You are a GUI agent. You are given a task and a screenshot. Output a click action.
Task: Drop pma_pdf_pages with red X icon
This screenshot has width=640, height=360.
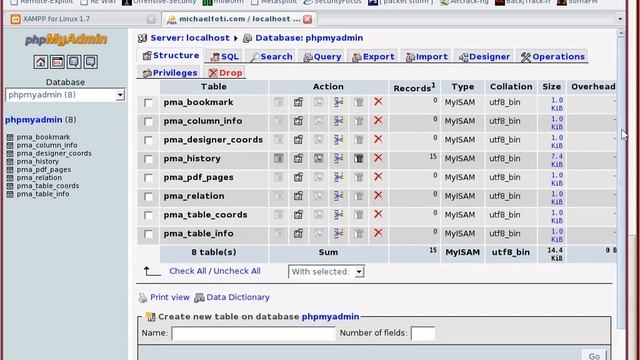[378, 177]
